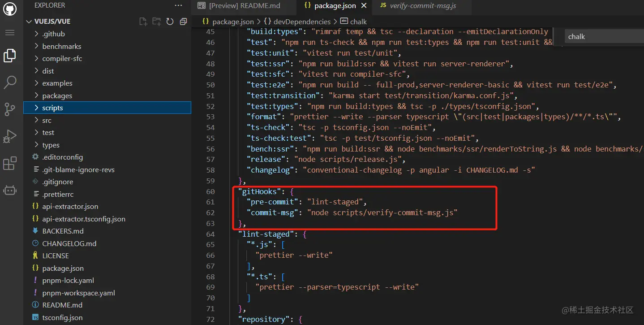Open the api-extractor.json file

107,207
